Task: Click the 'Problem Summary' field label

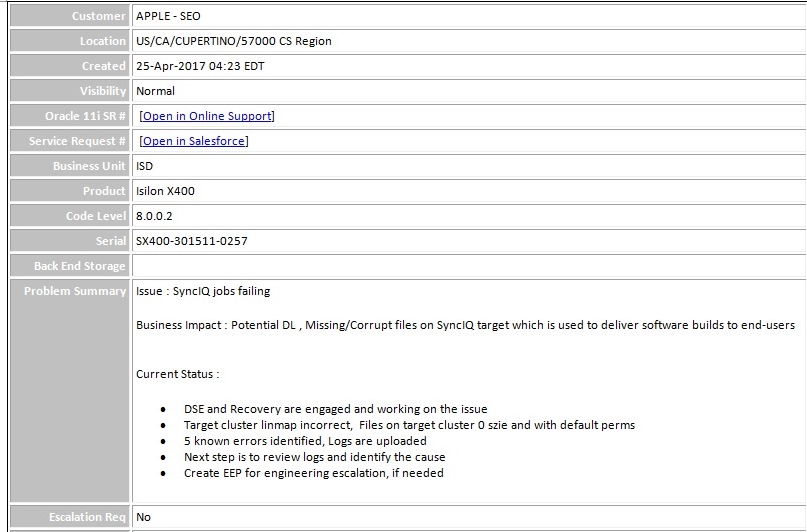Action: click(75, 291)
